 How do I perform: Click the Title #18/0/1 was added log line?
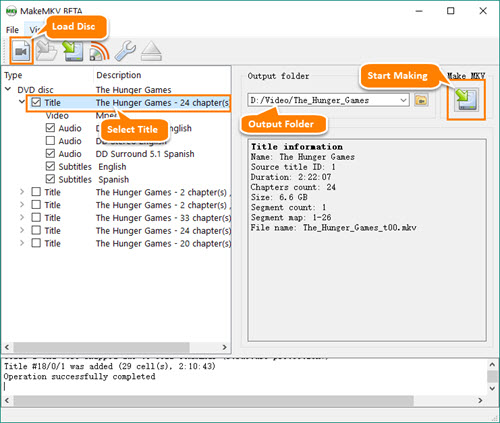click(110, 366)
